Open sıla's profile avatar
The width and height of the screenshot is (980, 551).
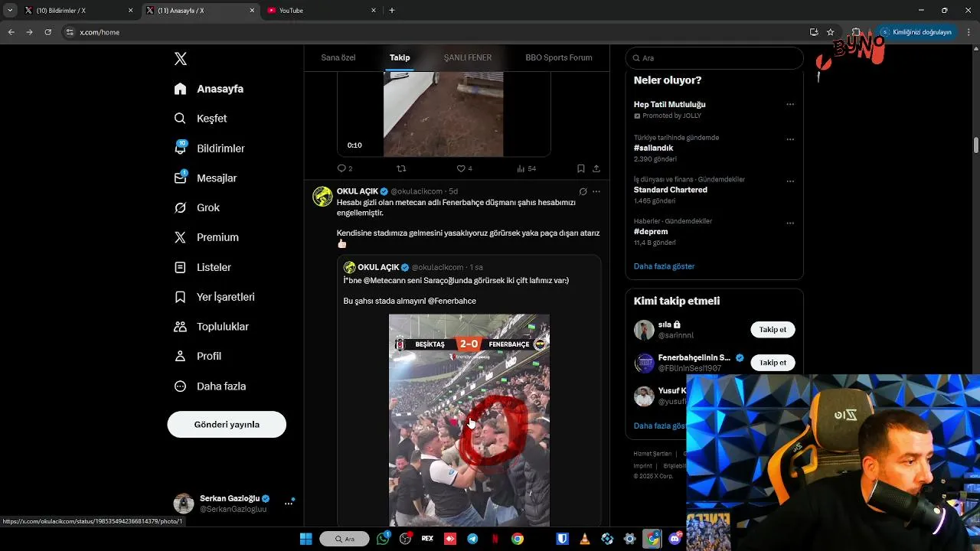[x=644, y=330]
